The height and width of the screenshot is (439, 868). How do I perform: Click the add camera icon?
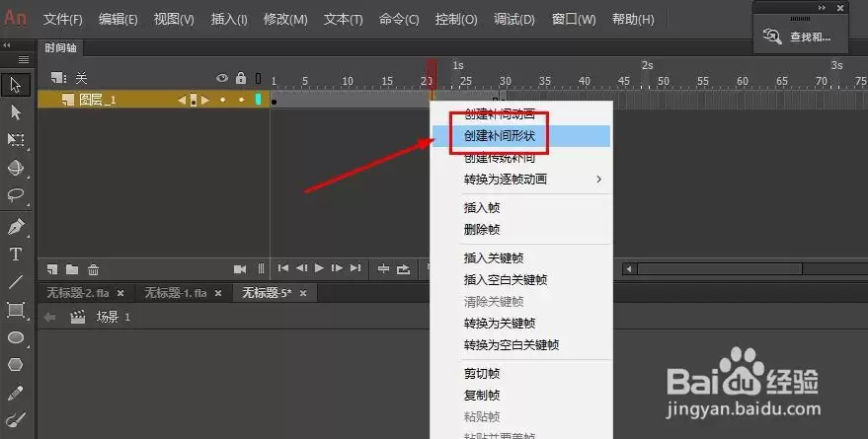(x=240, y=268)
